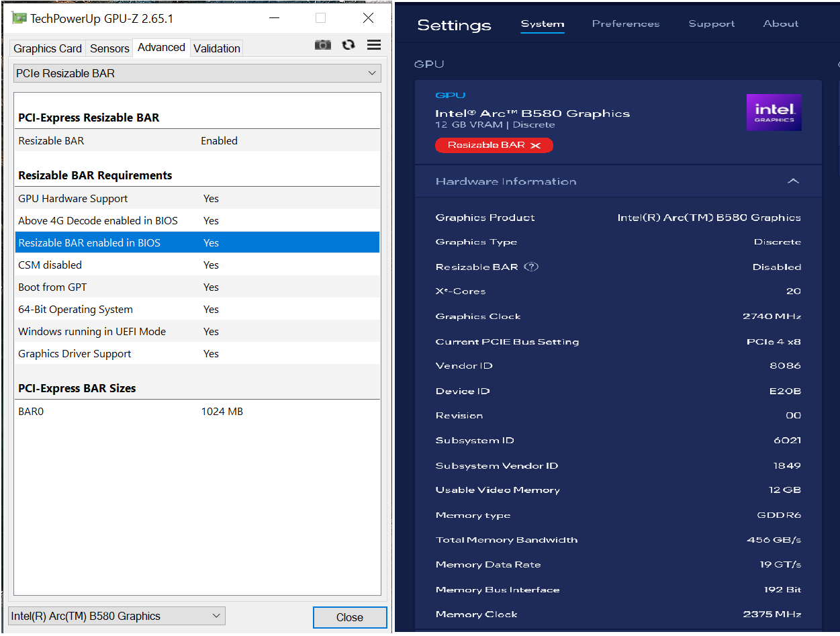The height and width of the screenshot is (636, 840).
Task: Click the GPU-Z app icon in title bar
Action: [x=19, y=18]
